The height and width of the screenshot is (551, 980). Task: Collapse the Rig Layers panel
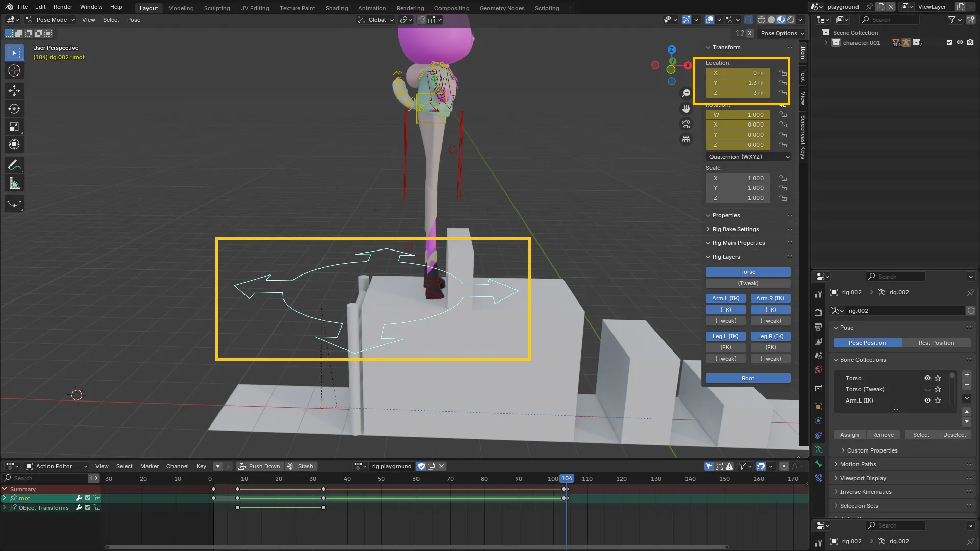click(x=725, y=257)
